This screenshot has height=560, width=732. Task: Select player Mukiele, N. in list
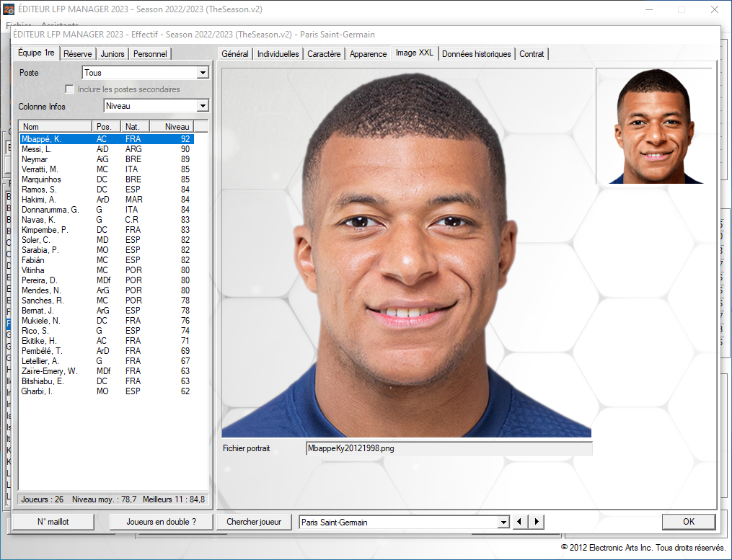[x=107, y=321]
